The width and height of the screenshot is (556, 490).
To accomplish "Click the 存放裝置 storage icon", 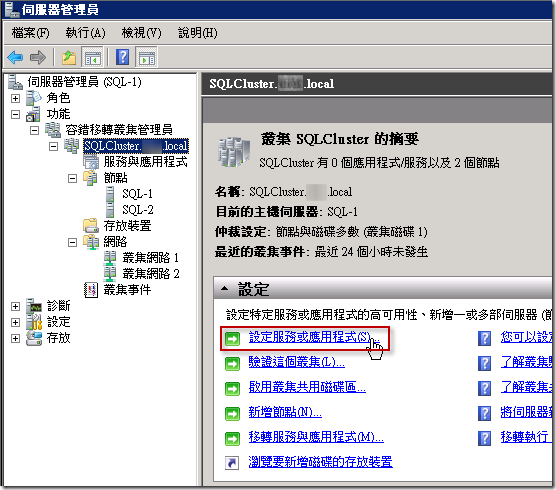I will (91, 225).
